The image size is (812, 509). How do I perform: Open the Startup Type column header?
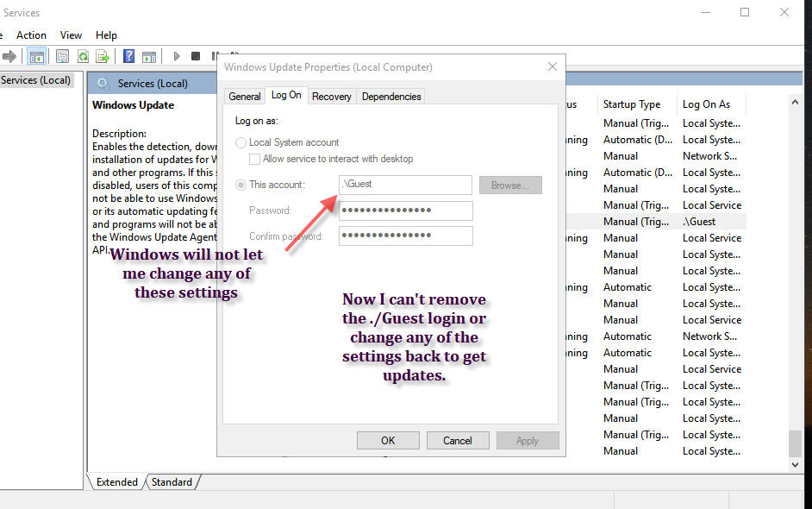tap(634, 104)
